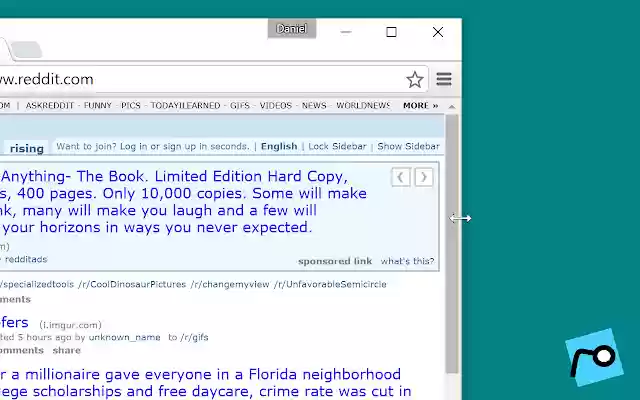640x400 pixels.
Task: Open TODAYILEARNED subreddit link
Action: pos(185,106)
